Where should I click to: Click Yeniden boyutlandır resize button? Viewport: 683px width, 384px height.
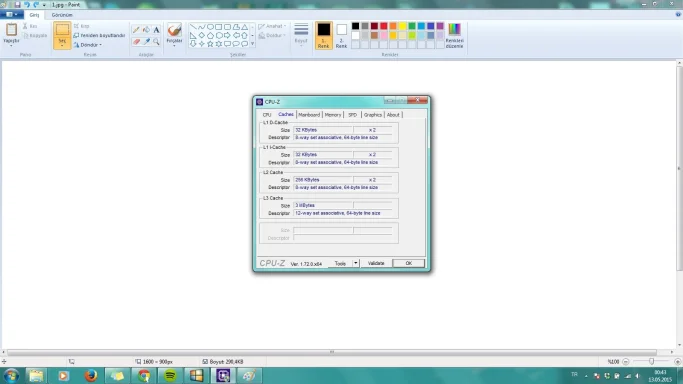point(100,35)
